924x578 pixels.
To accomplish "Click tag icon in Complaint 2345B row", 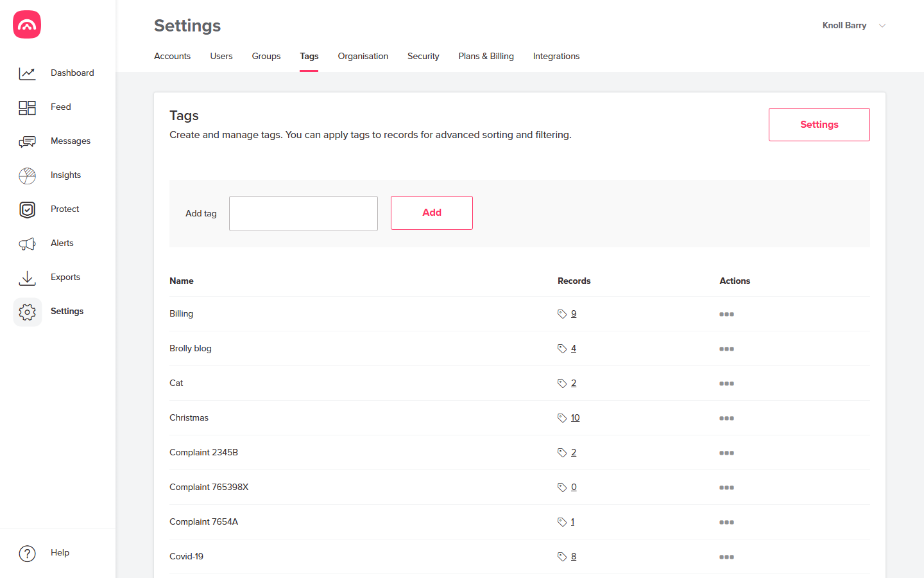I will [562, 453].
